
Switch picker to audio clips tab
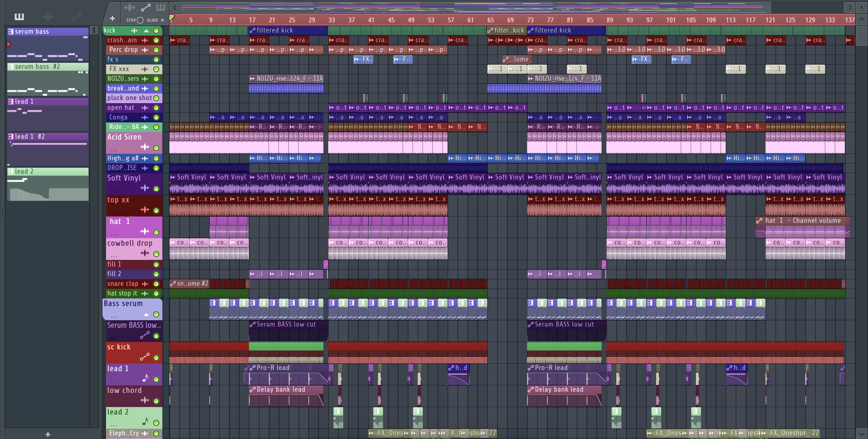[48, 16]
